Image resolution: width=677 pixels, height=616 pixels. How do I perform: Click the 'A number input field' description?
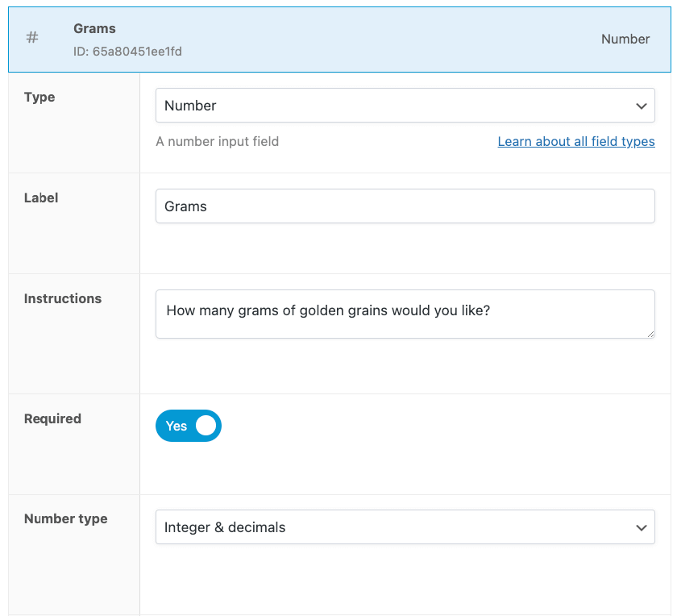[217, 141]
